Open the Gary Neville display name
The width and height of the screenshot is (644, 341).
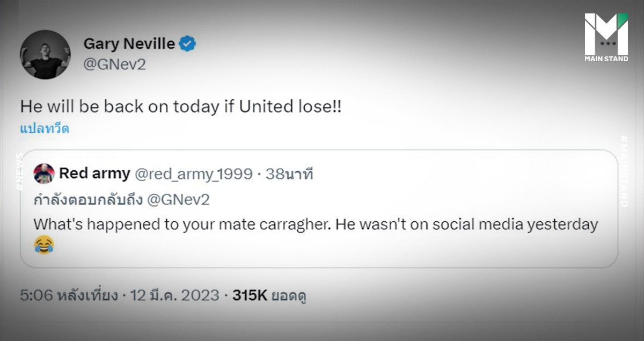129,43
